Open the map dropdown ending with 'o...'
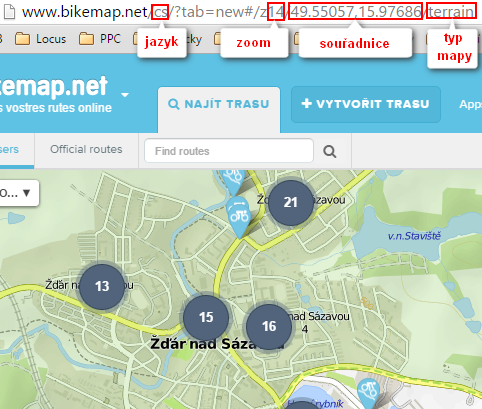The width and height of the screenshot is (482, 409). pyautogui.click(x=19, y=193)
